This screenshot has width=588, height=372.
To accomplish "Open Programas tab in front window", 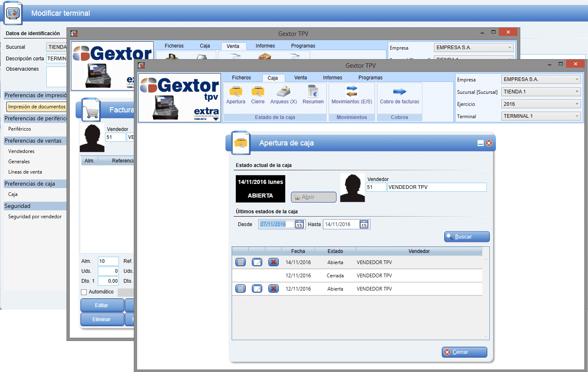I will click(370, 78).
